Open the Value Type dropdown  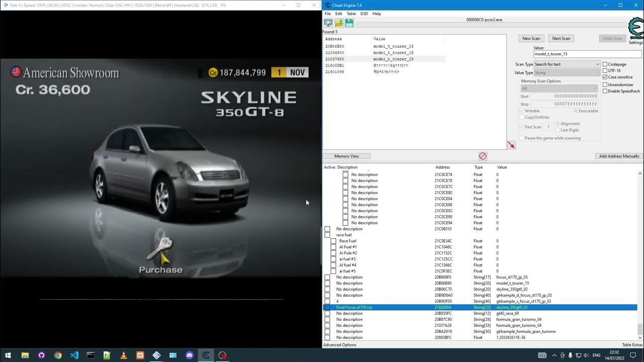[567, 73]
